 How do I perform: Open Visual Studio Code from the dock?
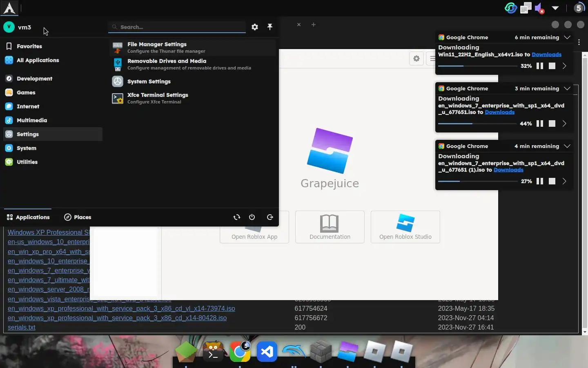tap(267, 351)
